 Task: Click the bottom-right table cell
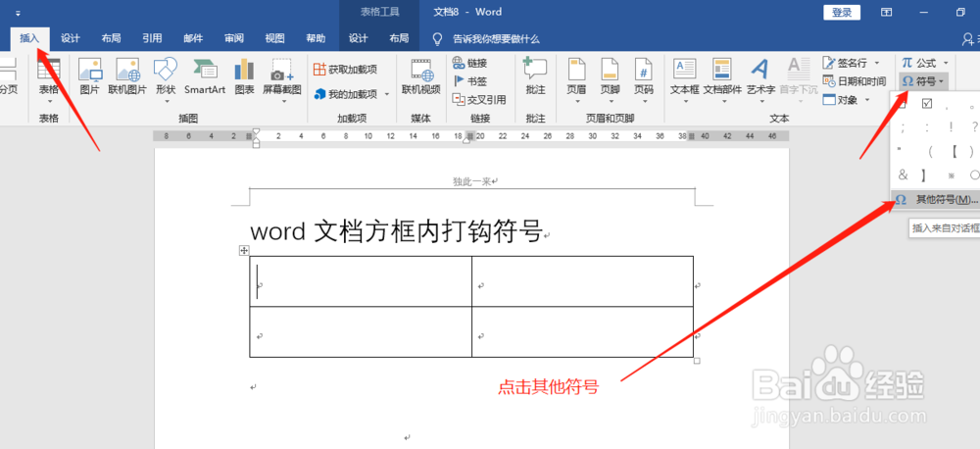(x=582, y=332)
